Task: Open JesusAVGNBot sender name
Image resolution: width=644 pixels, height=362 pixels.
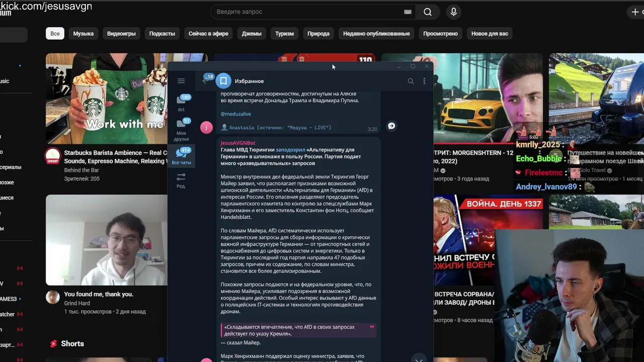Action: pos(238,143)
